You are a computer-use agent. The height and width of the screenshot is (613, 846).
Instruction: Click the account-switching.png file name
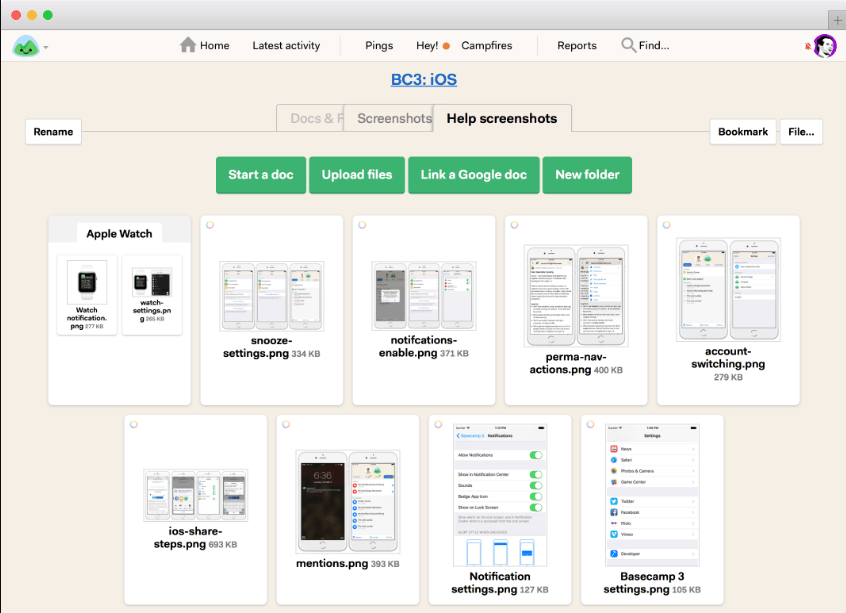(728, 358)
